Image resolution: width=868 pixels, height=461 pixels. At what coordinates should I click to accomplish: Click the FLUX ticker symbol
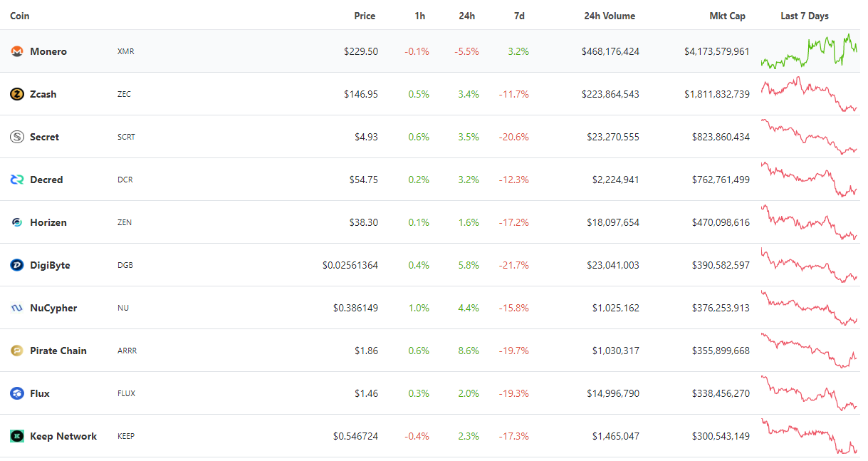tap(126, 393)
